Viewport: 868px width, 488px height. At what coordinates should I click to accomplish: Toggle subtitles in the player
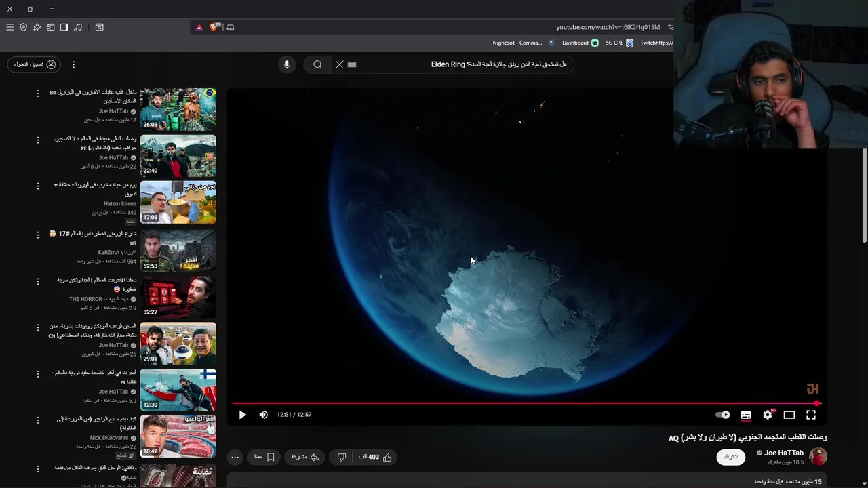pos(746,415)
